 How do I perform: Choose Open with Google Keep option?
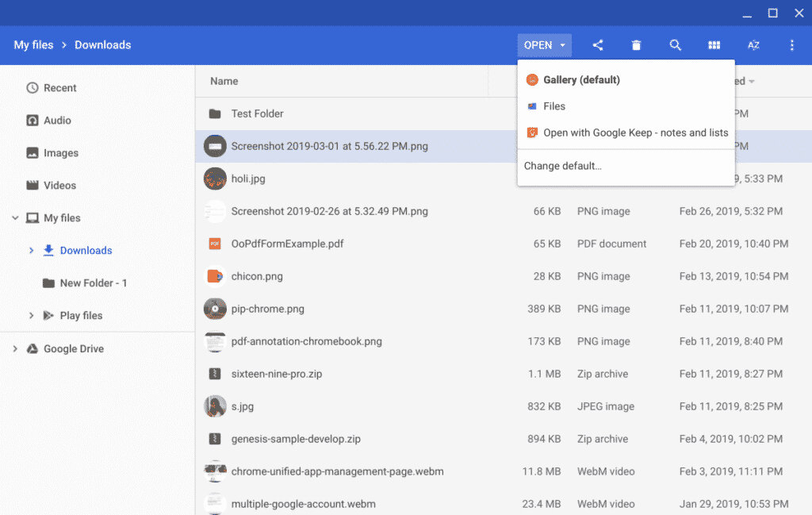(626, 133)
